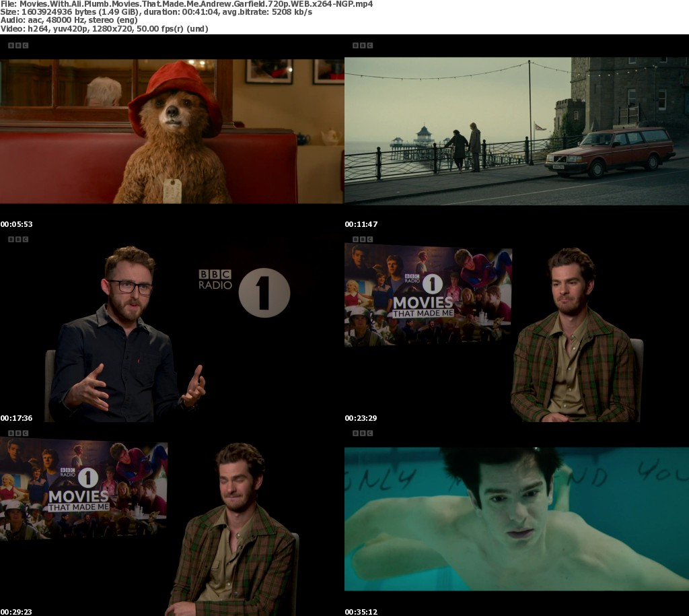Select the seaside pier thumbnail

516,131
